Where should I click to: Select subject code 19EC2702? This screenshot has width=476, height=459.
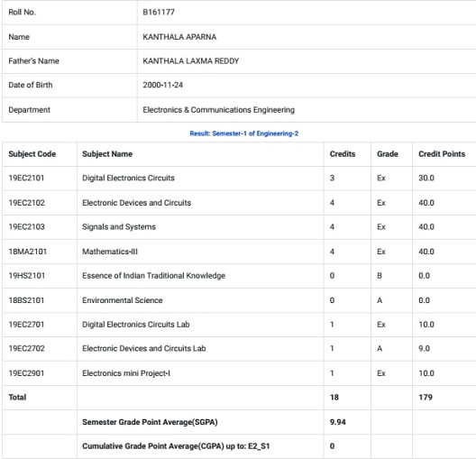click(26, 348)
